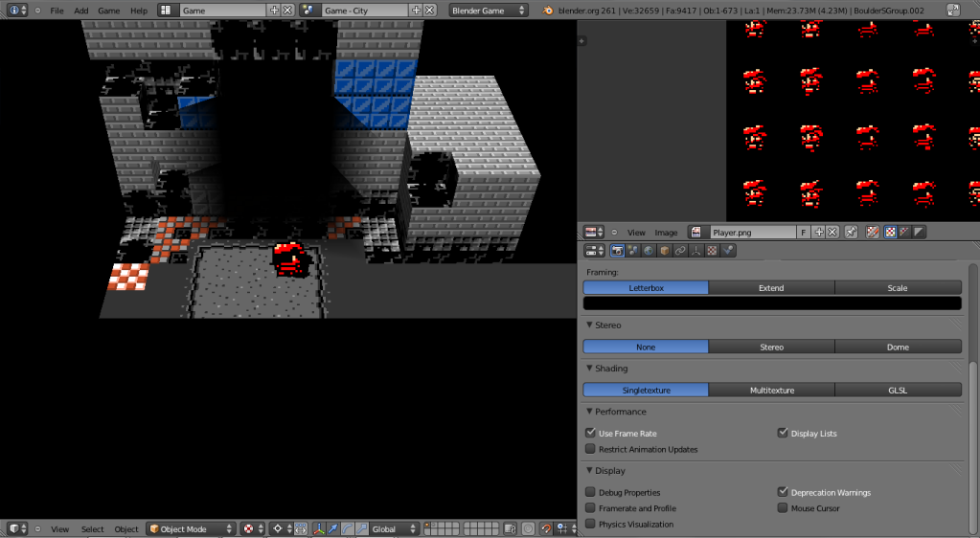
Task: Select Letterbox framing
Action: pos(646,287)
